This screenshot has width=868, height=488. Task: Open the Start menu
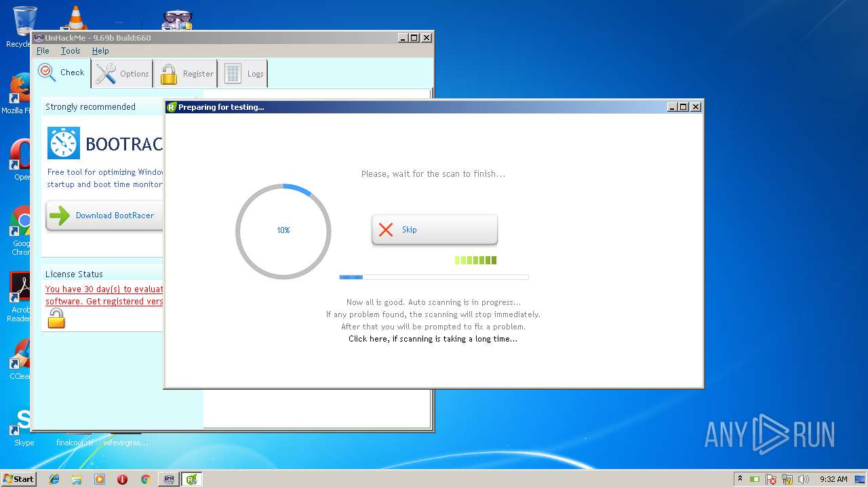pyautogui.click(x=18, y=479)
